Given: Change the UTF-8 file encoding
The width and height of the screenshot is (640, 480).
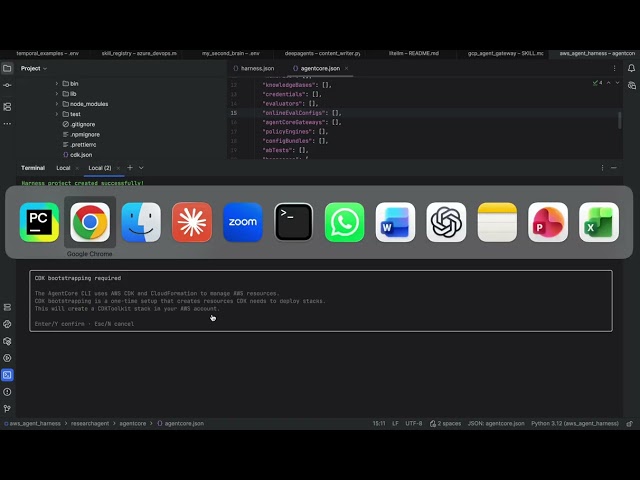Looking at the screenshot, I should pyautogui.click(x=413, y=424).
